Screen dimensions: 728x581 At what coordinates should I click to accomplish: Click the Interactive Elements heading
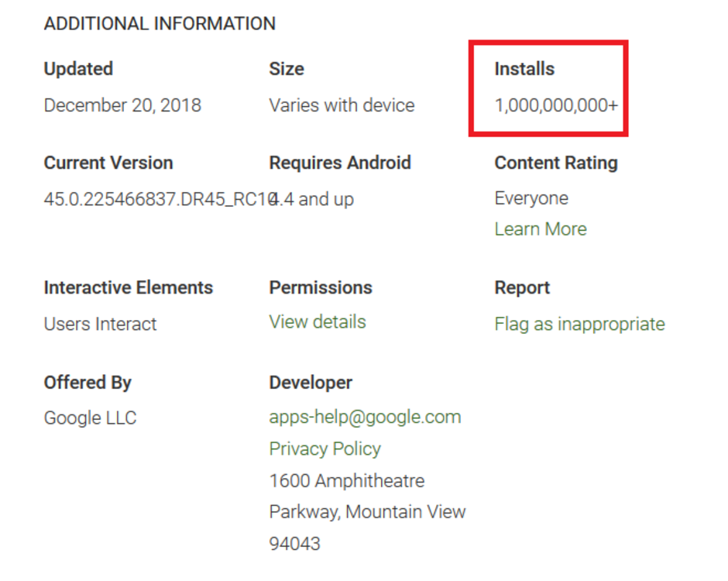(128, 288)
